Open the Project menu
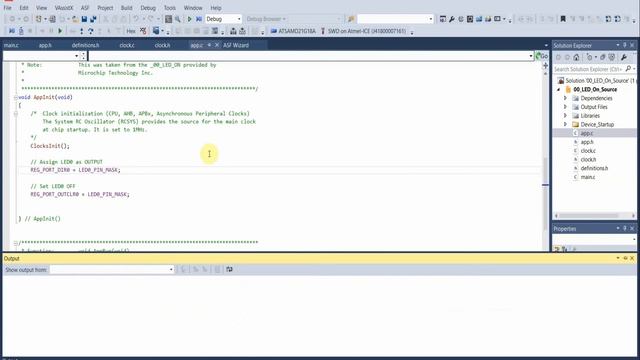Viewport: 640px width, 360px height. (105, 8)
